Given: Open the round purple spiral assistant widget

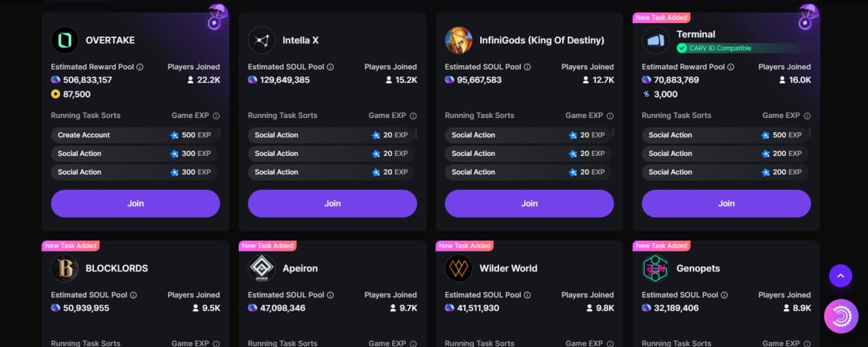Looking at the screenshot, I should (x=842, y=317).
